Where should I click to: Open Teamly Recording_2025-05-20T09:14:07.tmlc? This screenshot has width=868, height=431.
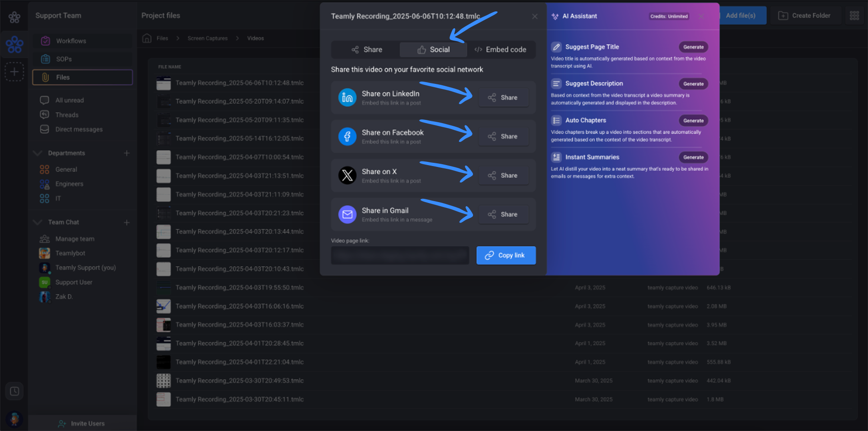tap(239, 101)
